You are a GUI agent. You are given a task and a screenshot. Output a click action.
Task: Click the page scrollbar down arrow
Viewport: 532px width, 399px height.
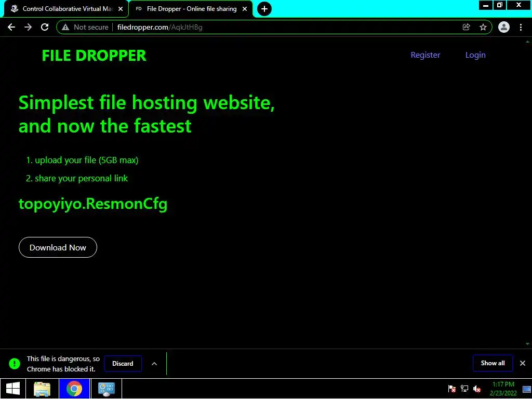pos(527,344)
